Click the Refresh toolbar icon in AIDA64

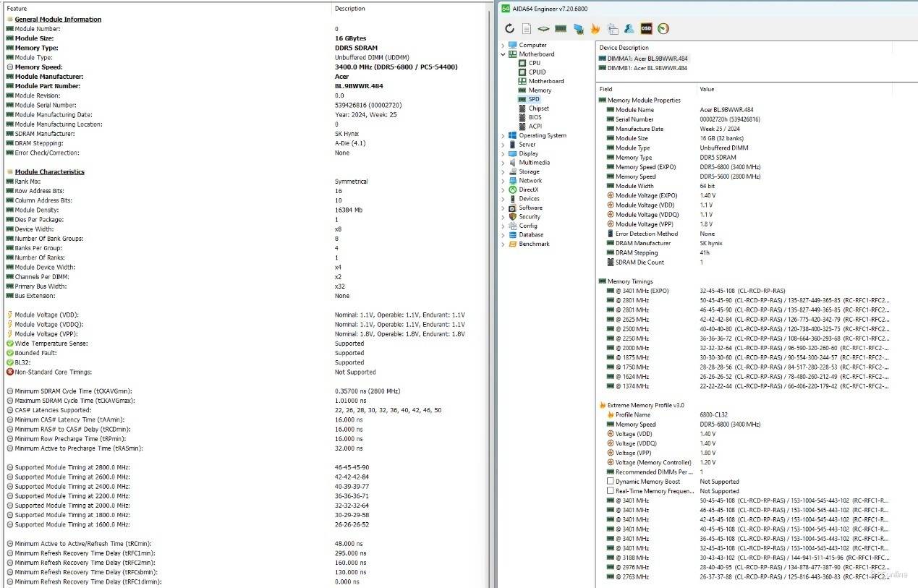[509, 29]
